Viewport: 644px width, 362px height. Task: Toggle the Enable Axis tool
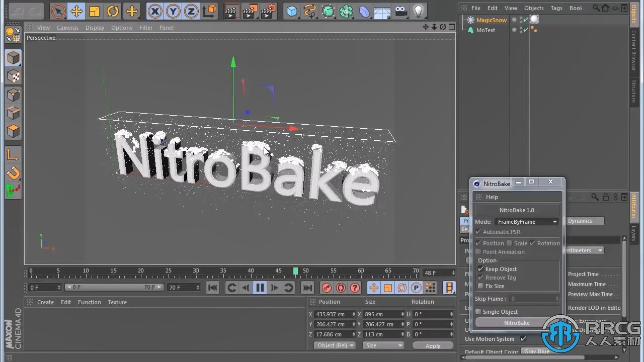click(x=13, y=155)
